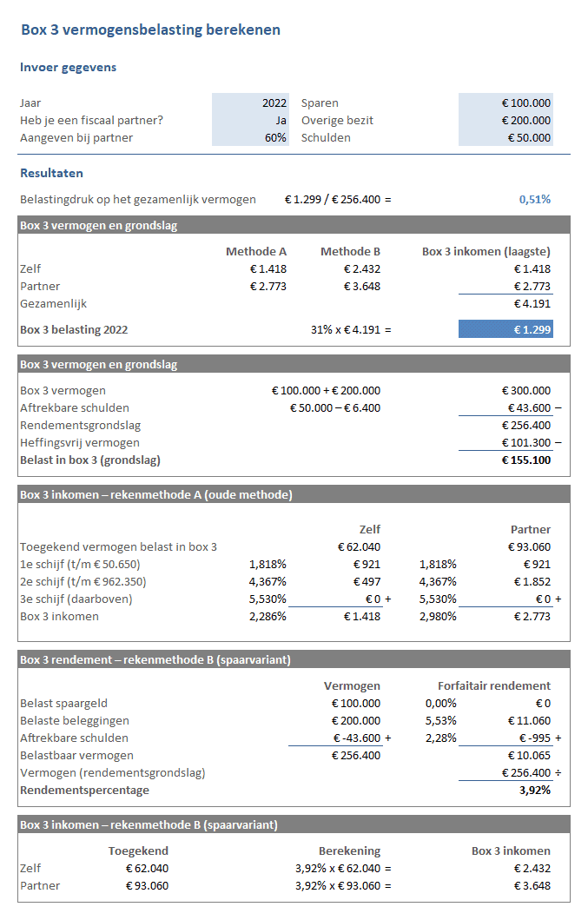
Task: Click the Methode A column header
Action: coord(256,251)
